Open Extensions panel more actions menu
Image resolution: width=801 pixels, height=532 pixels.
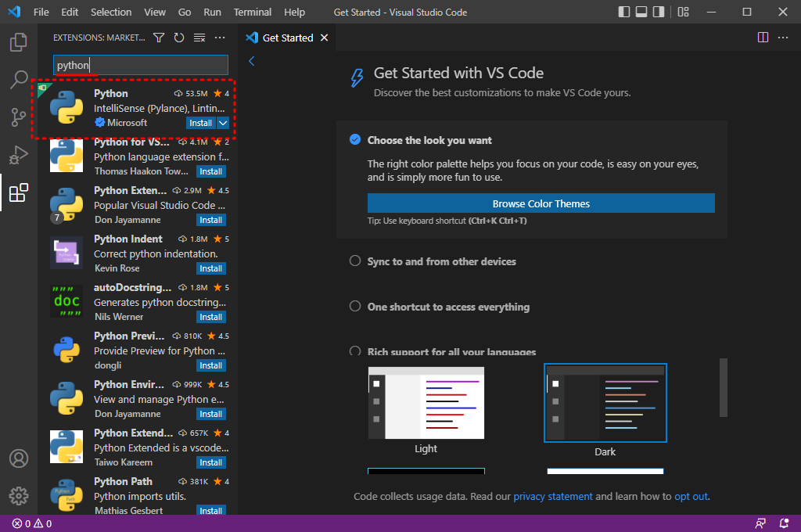[220, 38]
